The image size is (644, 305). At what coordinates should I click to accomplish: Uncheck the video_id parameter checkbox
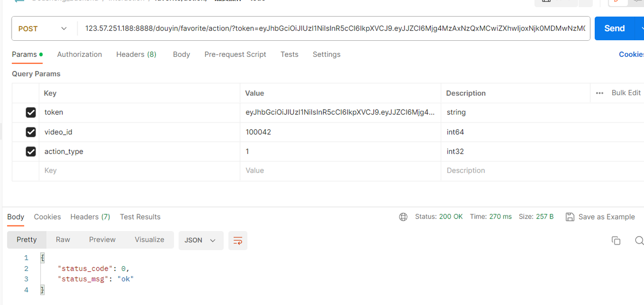pos(31,132)
